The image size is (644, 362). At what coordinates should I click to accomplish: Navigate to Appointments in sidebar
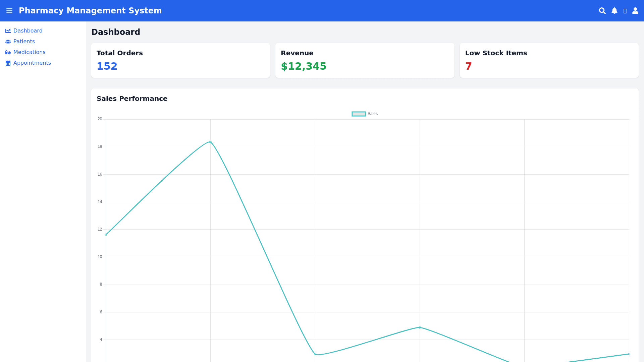click(32, 63)
